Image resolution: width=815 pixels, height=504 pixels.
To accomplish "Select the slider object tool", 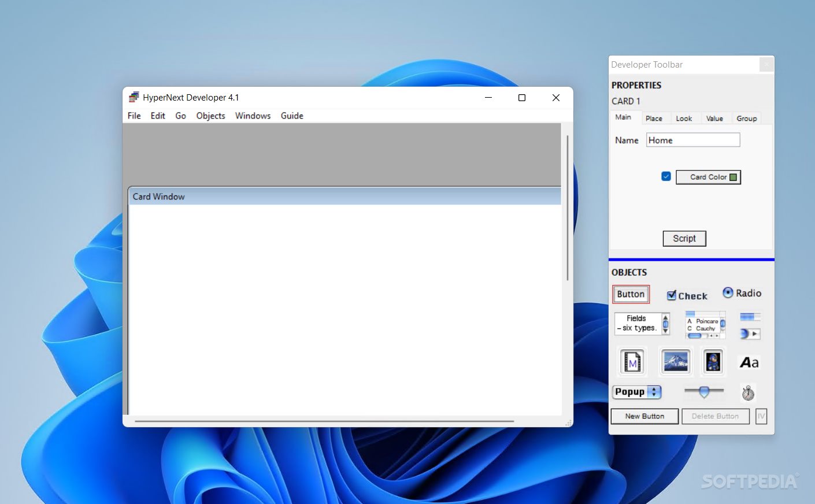I will pyautogui.click(x=704, y=392).
